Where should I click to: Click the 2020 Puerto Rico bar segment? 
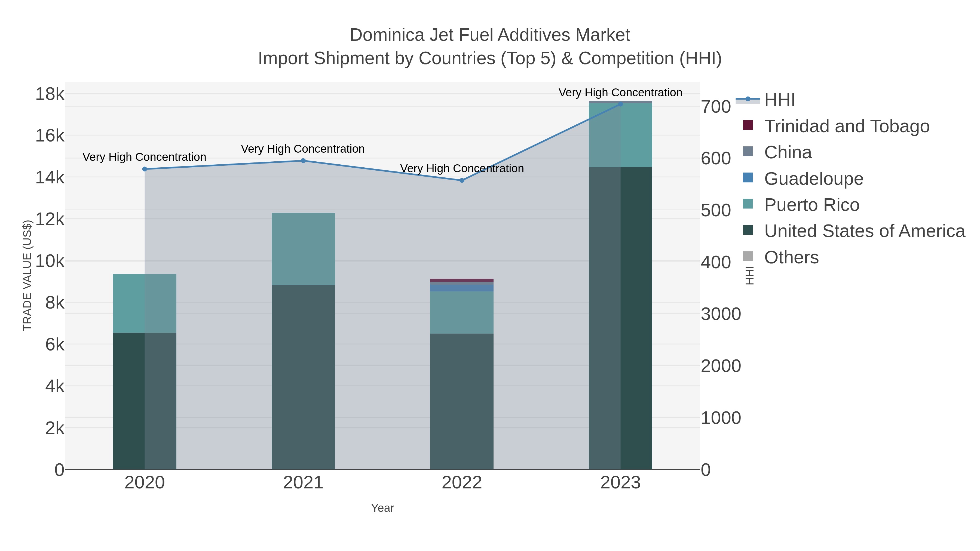(x=145, y=303)
